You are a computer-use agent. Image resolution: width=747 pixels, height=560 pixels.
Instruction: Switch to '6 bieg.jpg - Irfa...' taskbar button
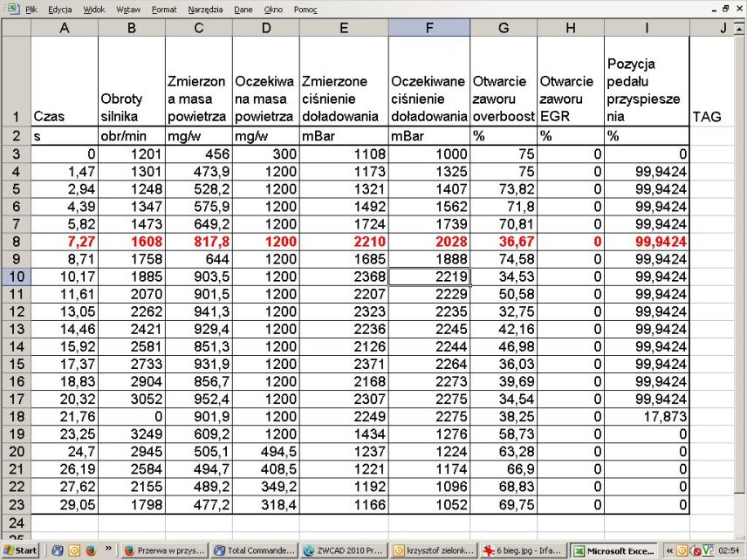(524, 550)
